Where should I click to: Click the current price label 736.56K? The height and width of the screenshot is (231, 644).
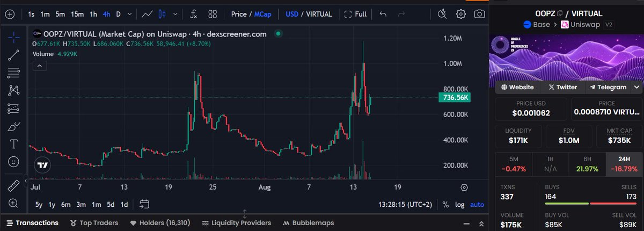(456, 97)
